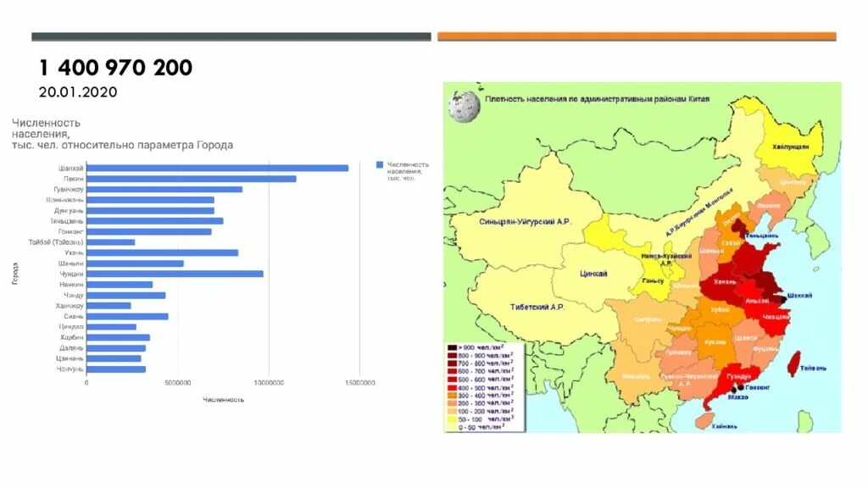The width and height of the screenshot is (868, 488).
Task: Click the Wikipedia globe logo on the map
Action: tap(464, 106)
